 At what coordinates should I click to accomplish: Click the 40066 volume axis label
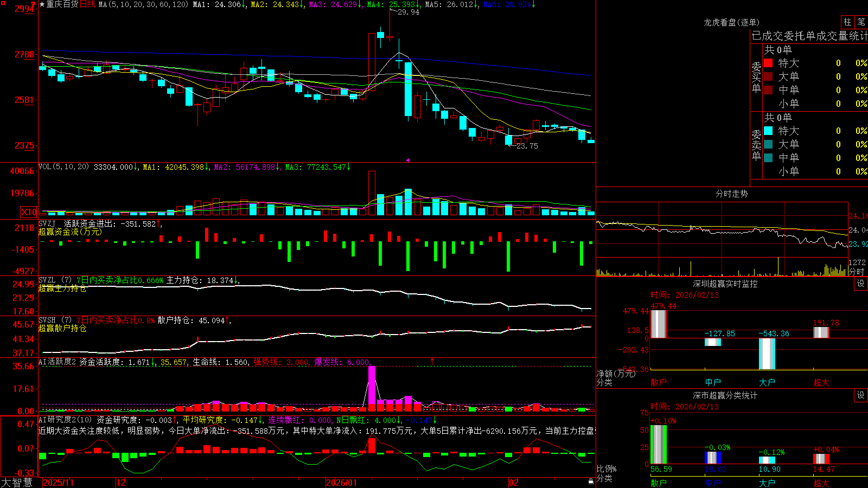point(22,171)
